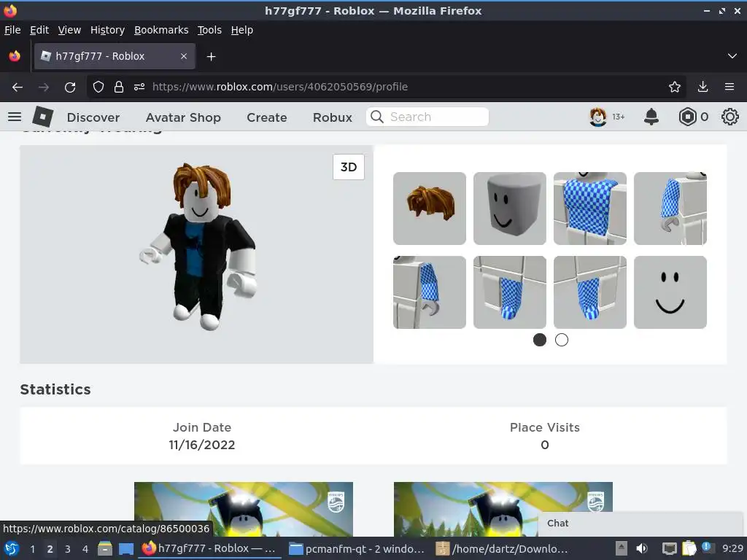
Task: Open the Chat panel
Action: point(640,524)
